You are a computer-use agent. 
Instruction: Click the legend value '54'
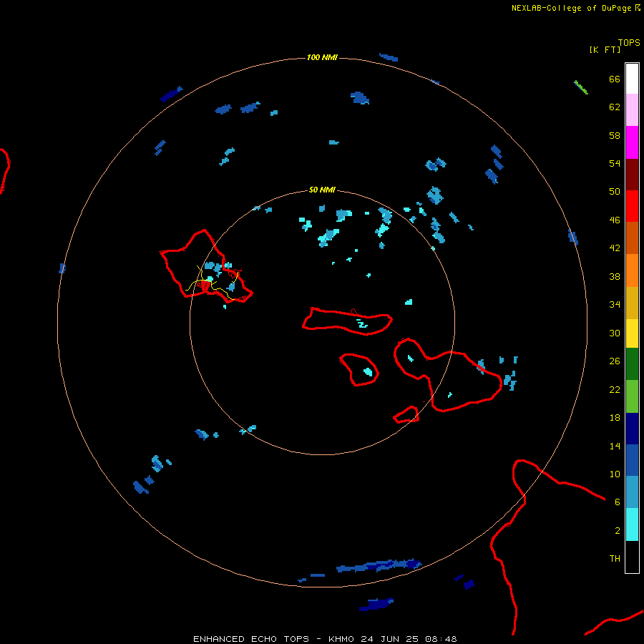pos(615,163)
